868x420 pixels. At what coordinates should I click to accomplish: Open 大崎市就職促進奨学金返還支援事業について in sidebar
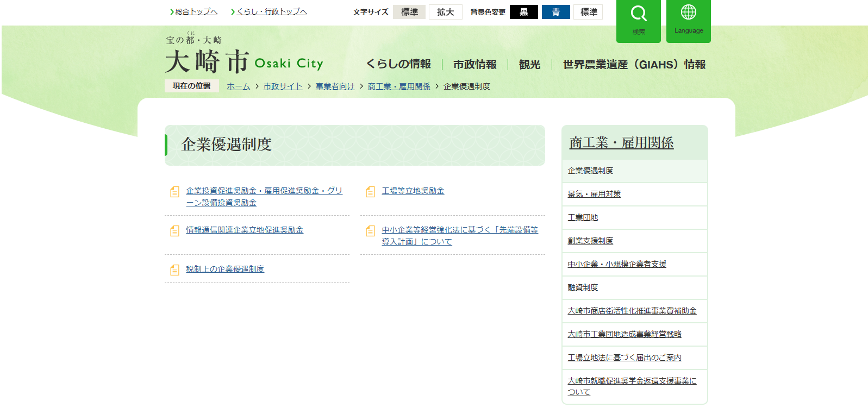click(632, 386)
